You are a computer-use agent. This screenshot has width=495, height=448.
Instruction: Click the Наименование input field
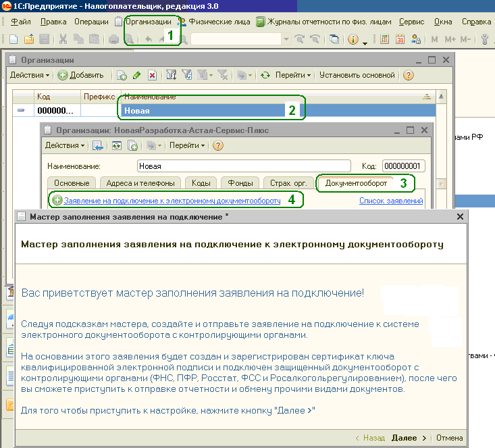[x=243, y=166]
